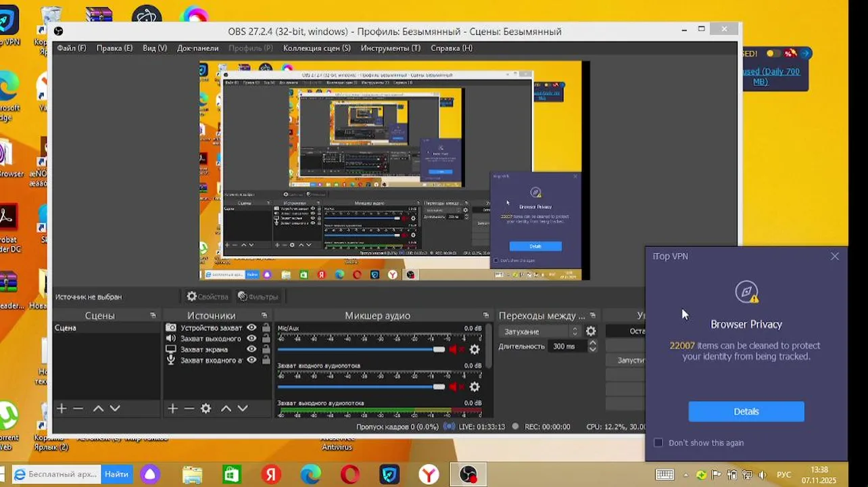The height and width of the screenshot is (487, 868).
Task: Toggle lock on Захват экрана source
Action: pos(266,350)
